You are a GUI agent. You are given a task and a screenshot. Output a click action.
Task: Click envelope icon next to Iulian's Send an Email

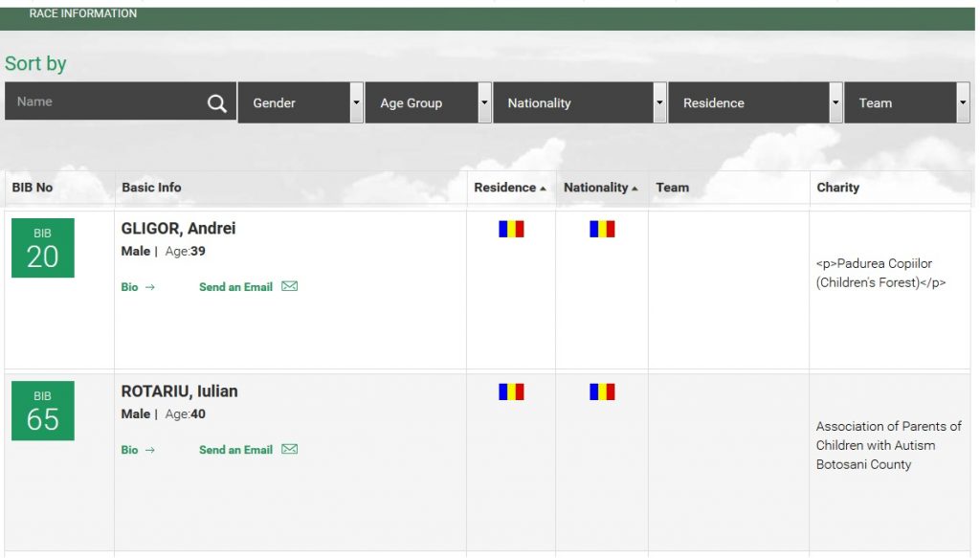click(x=290, y=449)
